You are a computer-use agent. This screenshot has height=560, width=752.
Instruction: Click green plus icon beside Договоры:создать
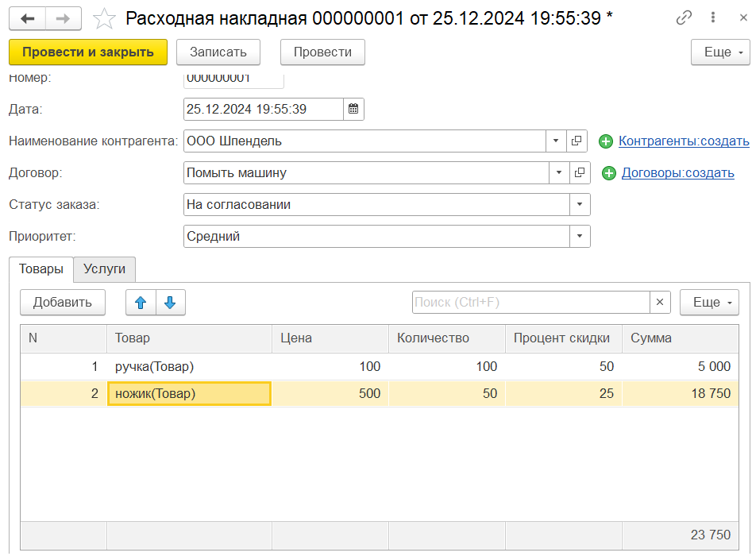click(608, 173)
